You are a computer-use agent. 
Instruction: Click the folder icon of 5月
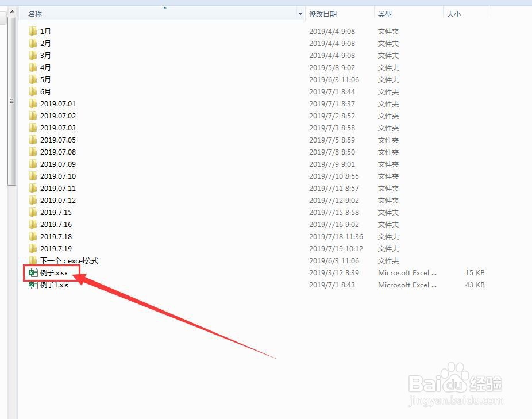click(33, 79)
